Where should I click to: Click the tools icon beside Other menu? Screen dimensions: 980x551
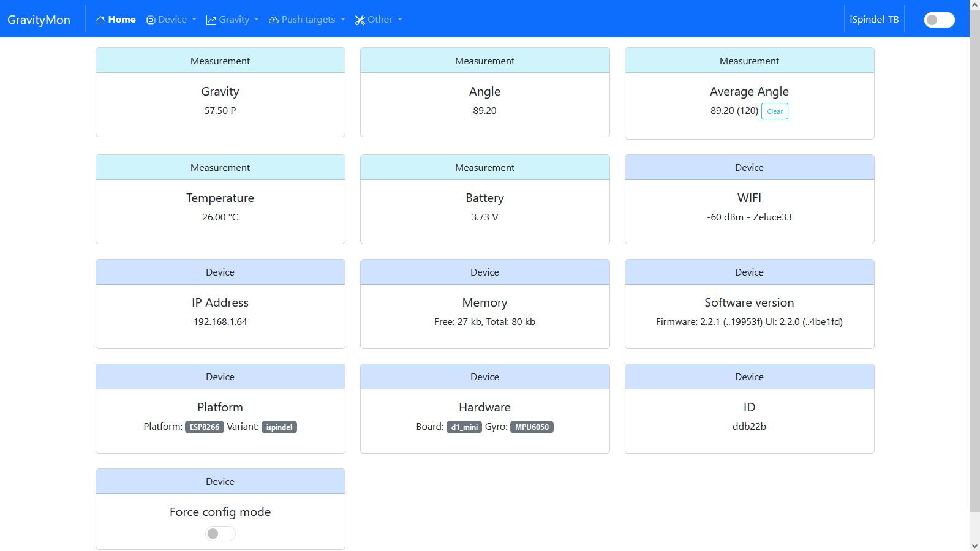pyautogui.click(x=360, y=20)
